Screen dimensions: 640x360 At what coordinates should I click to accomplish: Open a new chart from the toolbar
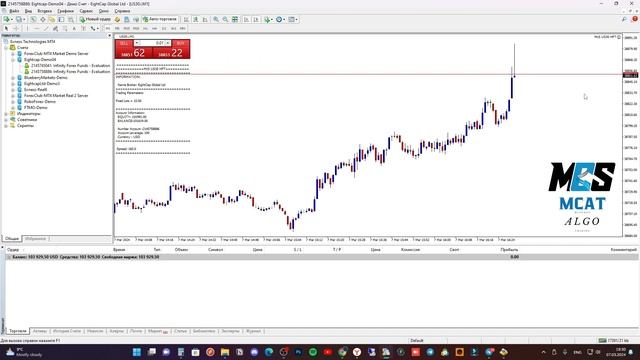7,19
